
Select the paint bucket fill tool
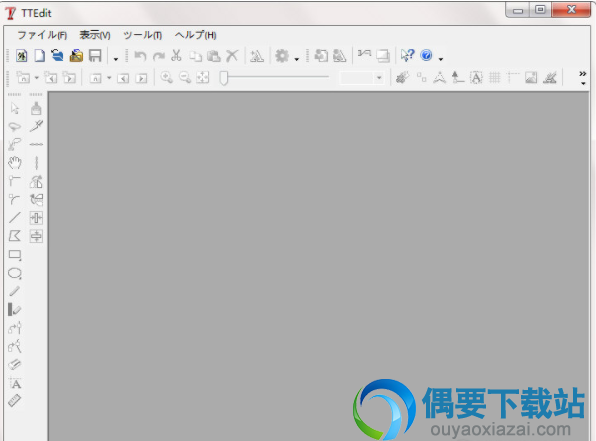(36, 109)
